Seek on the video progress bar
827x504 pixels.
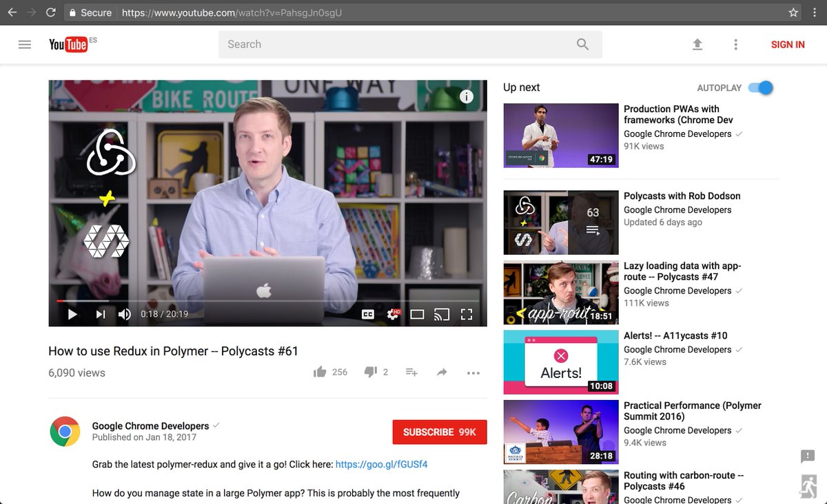click(267, 301)
